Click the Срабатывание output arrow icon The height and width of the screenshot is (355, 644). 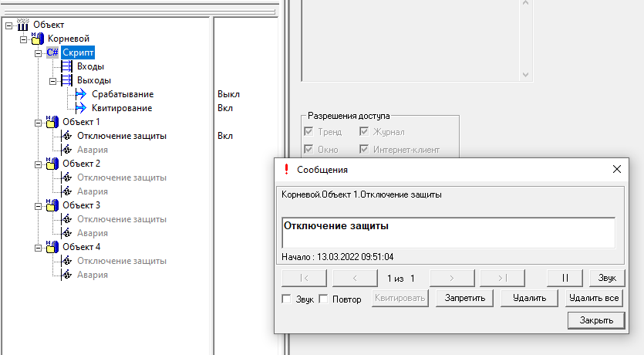coord(81,94)
